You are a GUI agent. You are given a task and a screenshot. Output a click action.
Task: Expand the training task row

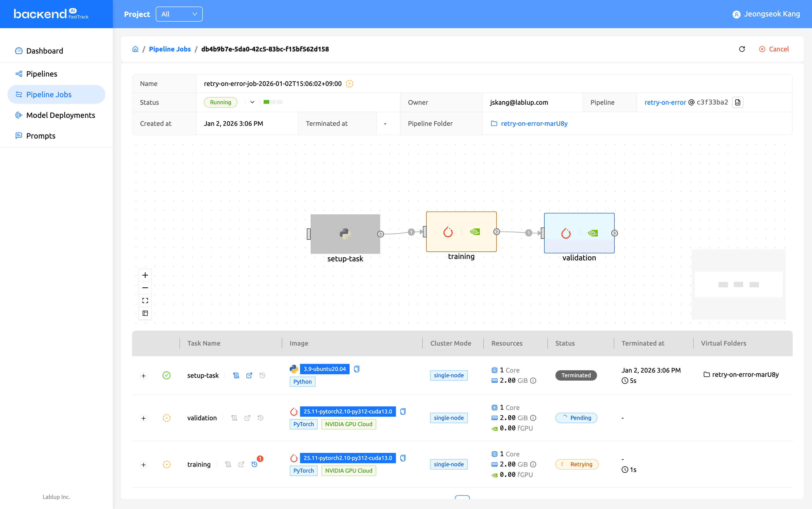tap(144, 465)
